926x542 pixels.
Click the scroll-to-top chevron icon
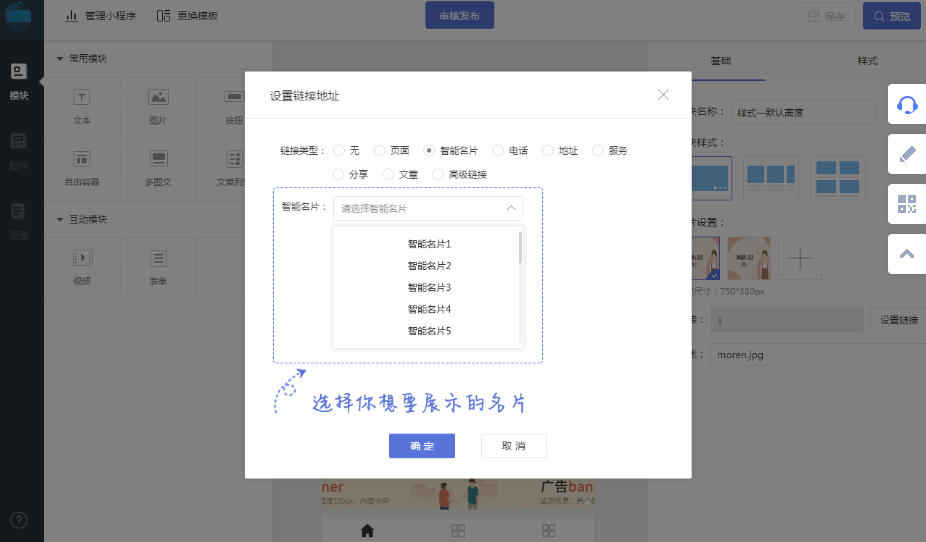pos(907,254)
